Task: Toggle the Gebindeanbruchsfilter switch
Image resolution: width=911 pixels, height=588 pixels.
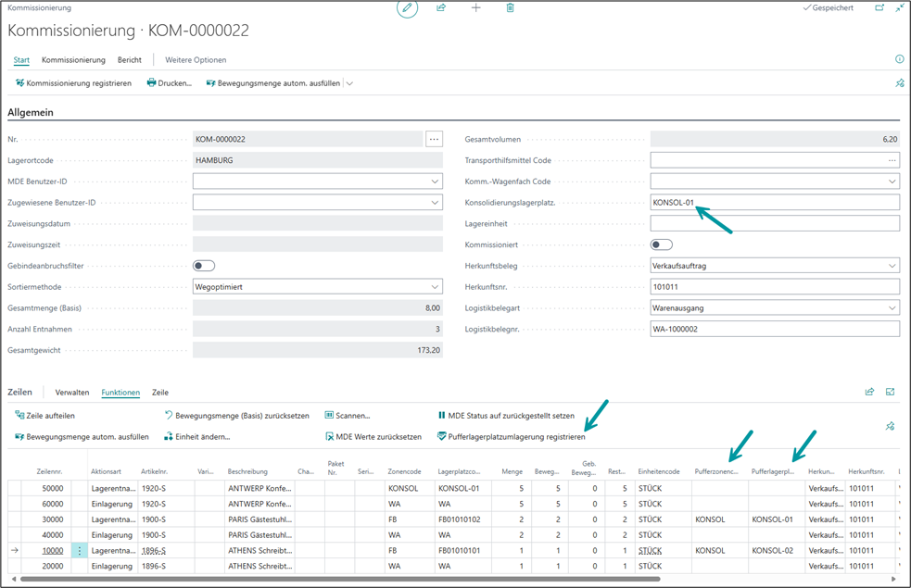Action: 204,266
